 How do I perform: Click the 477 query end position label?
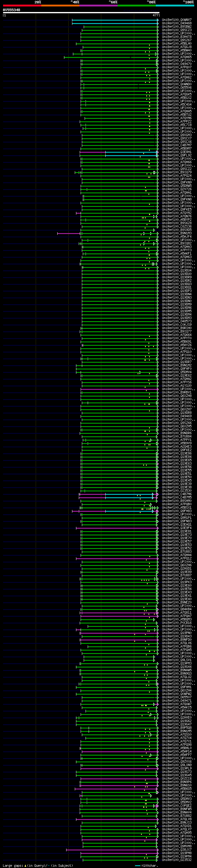click(155, 15)
